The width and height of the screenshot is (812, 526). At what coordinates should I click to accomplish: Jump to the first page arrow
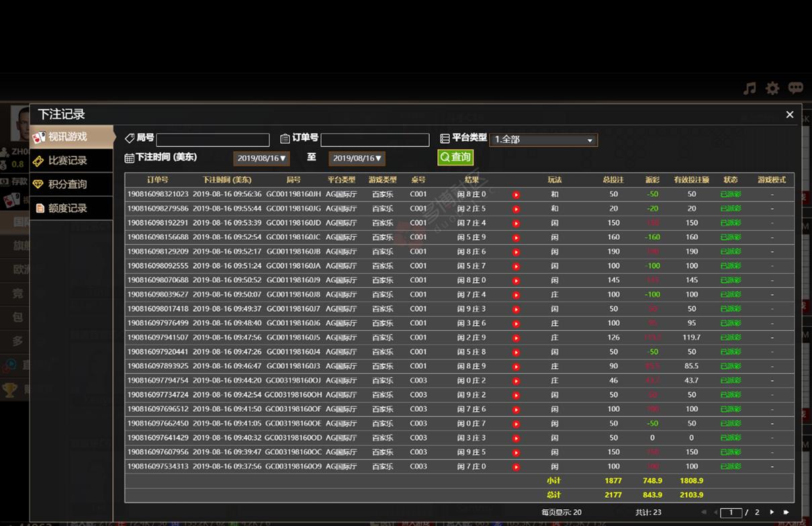(x=703, y=513)
